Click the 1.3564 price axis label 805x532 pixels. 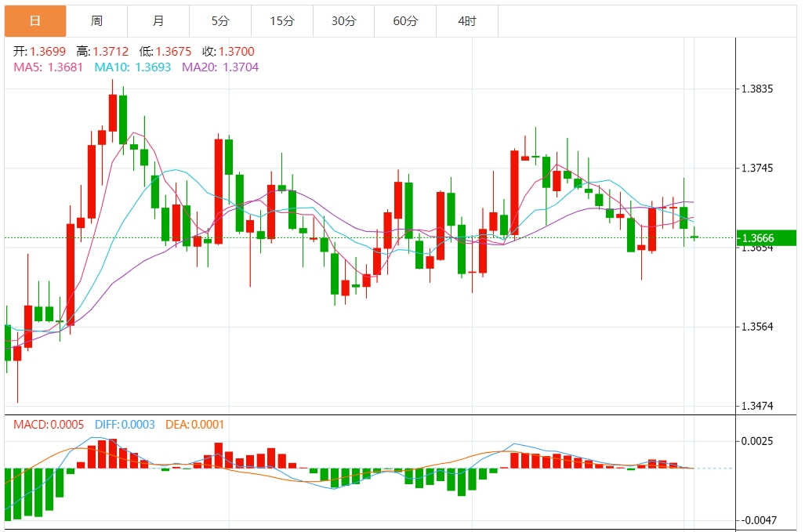pyautogui.click(x=757, y=327)
